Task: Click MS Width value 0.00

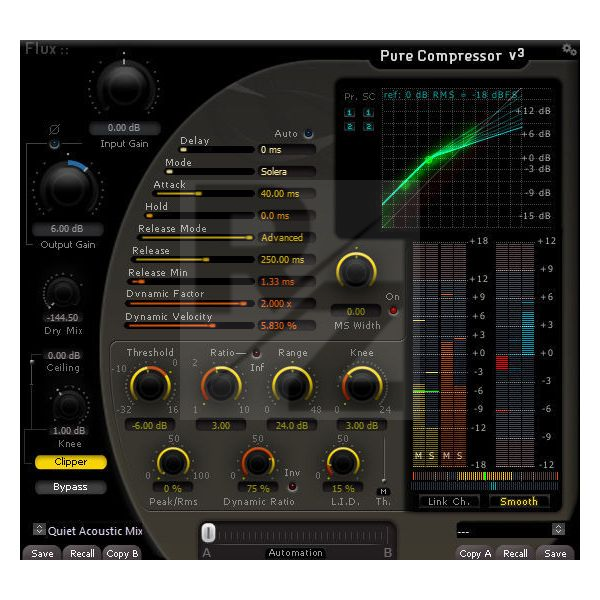Action: (356, 311)
